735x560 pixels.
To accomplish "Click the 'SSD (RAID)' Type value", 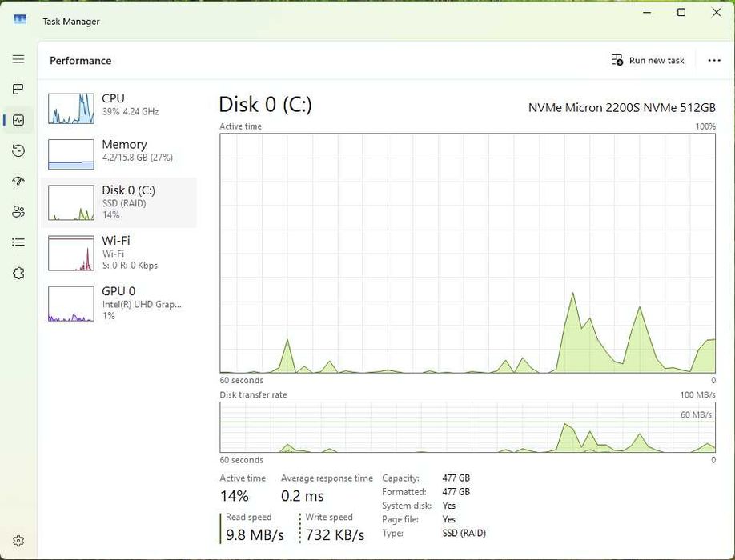I will click(464, 534).
